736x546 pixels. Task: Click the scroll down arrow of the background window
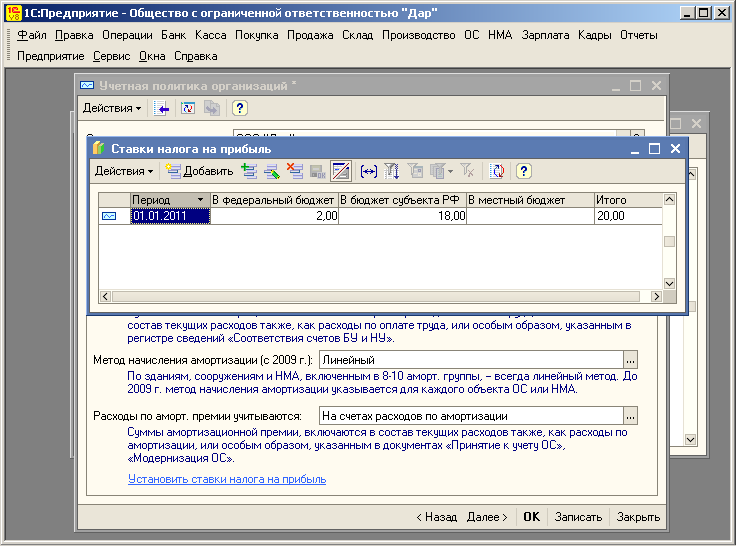[690, 439]
